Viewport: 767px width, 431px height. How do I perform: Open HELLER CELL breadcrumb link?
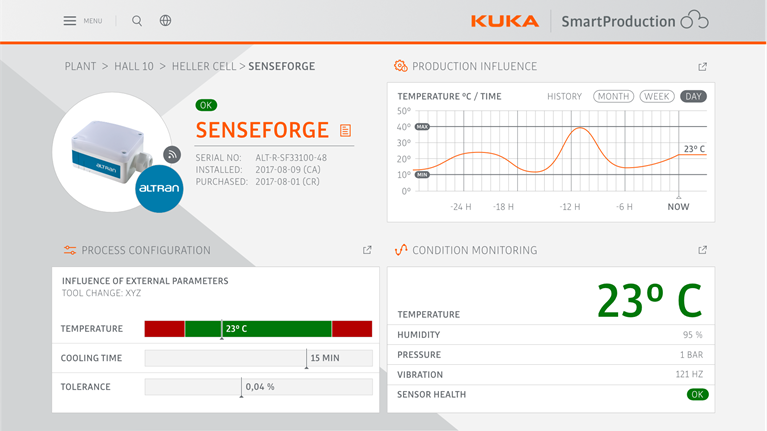203,67
